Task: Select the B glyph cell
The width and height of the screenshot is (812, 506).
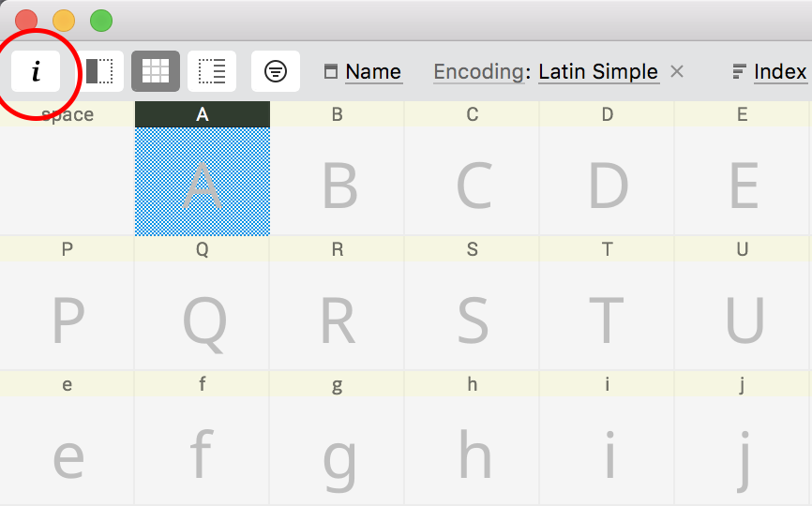Action: 338,181
